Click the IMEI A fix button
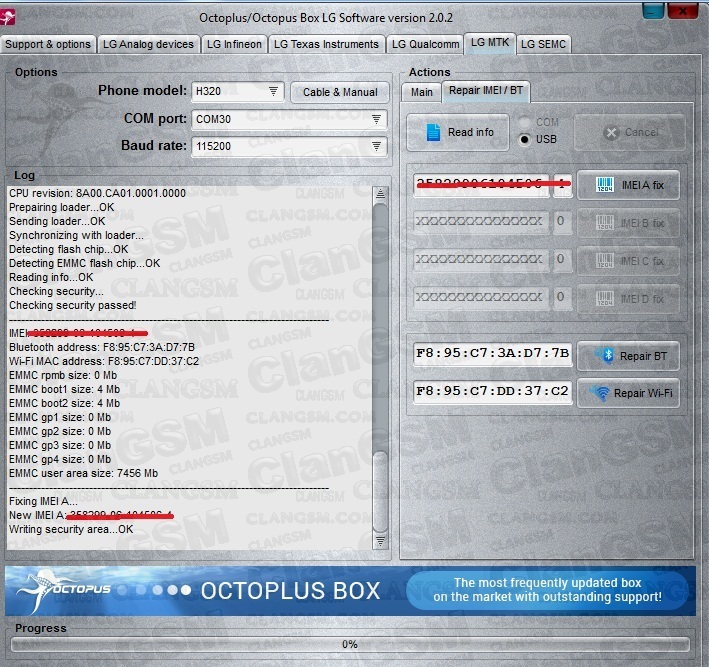The width and height of the screenshot is (709, 667). [628, 185]
